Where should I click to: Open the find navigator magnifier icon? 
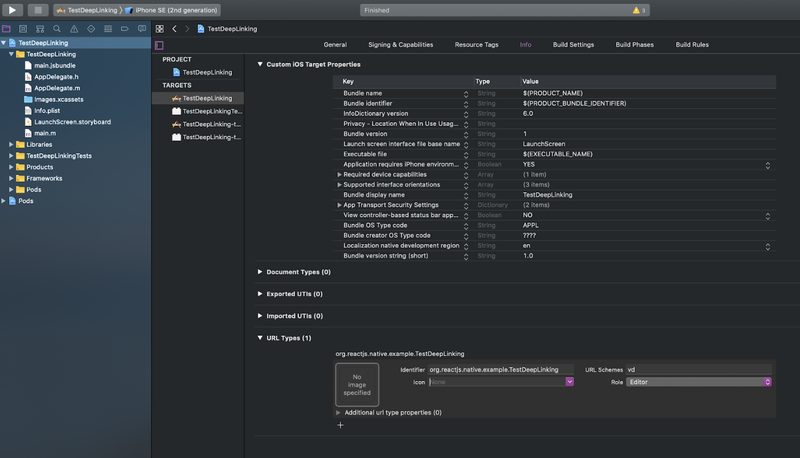tap(57, 29)
